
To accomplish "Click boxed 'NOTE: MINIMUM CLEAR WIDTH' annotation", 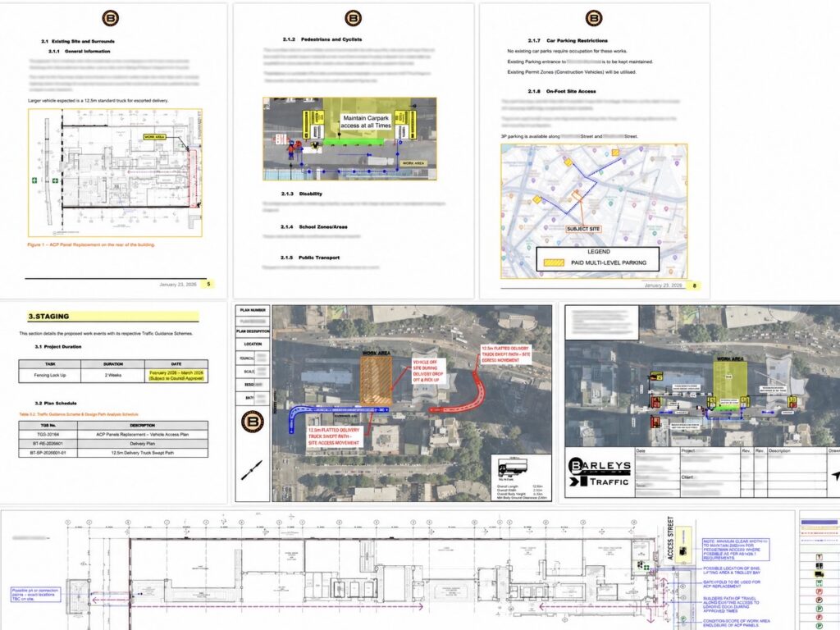I will tap(736, 550).
